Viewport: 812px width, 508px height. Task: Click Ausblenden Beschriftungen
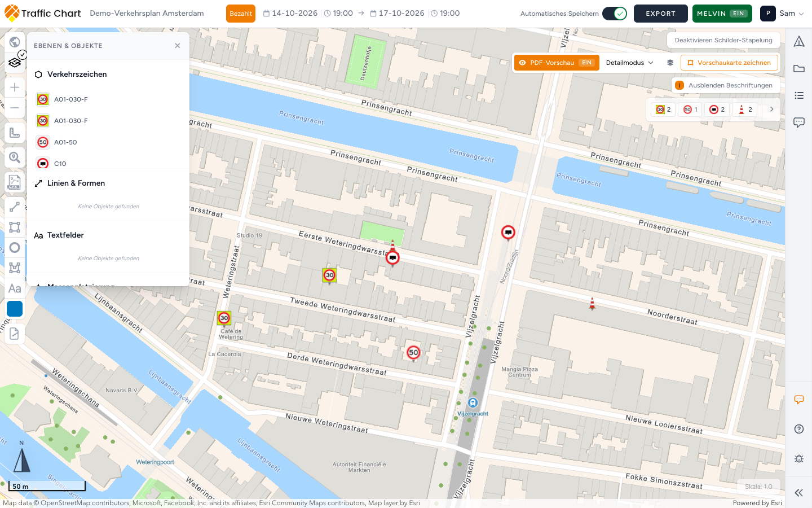(x=726, y=85)
